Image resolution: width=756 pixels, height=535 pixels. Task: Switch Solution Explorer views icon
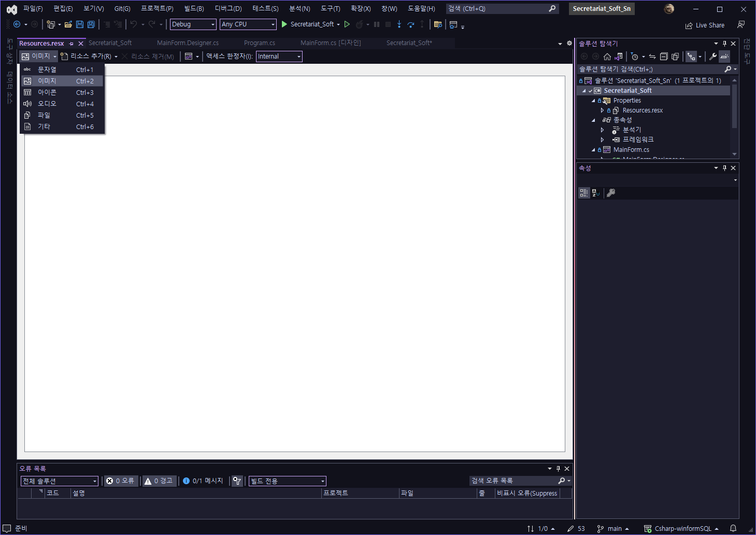619,57
